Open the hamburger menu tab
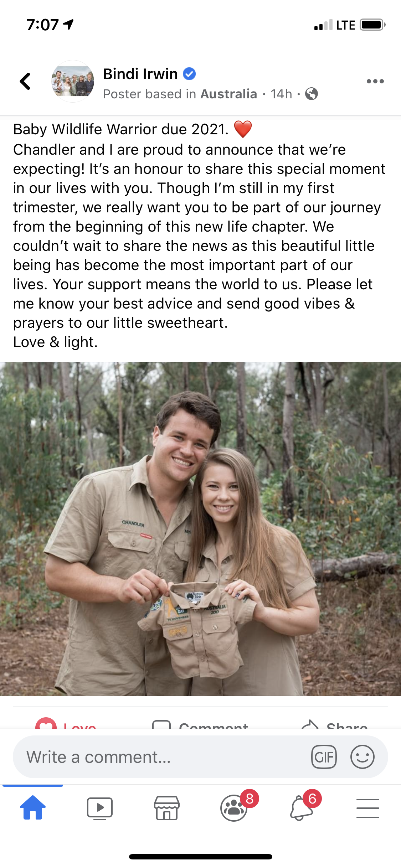The width and height of the screenshot is (401, 868). [368, 808]
